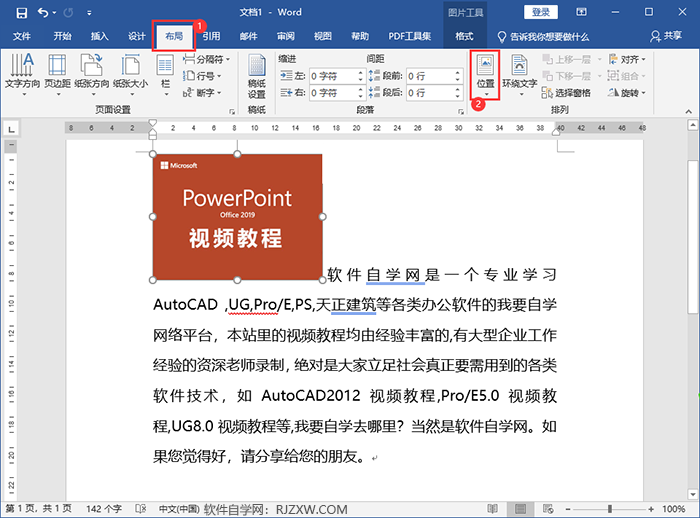
Task: Open 纸张方向 orientation options
Action: pos(92,75)
